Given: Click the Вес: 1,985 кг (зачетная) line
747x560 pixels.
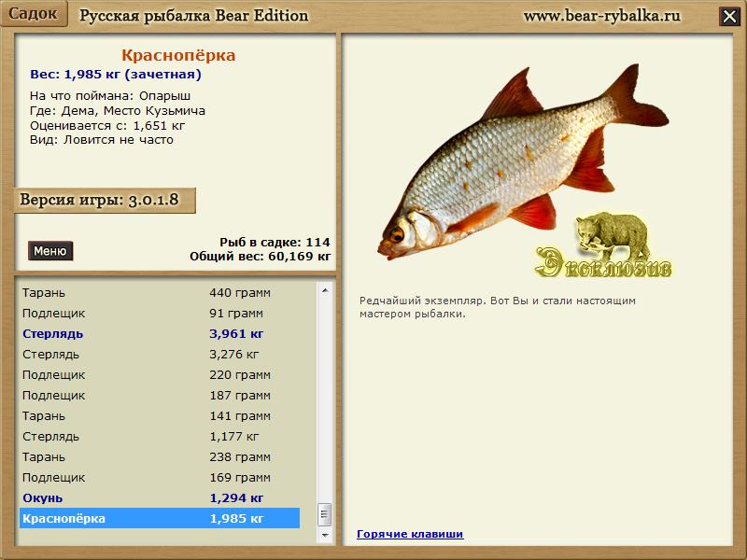Looking at the screenshot, I should tap(116, 75).
